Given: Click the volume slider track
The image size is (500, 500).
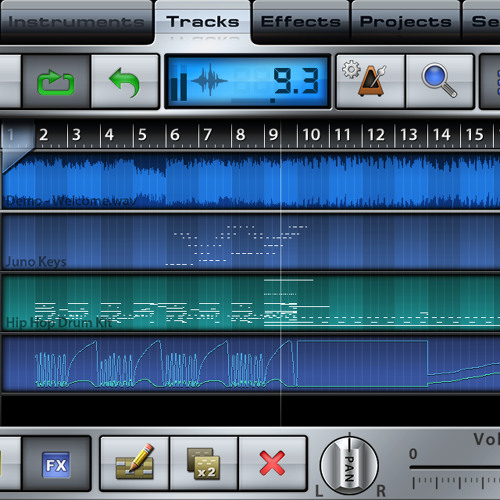Looking at the screenshot, I should pos(455,468).
